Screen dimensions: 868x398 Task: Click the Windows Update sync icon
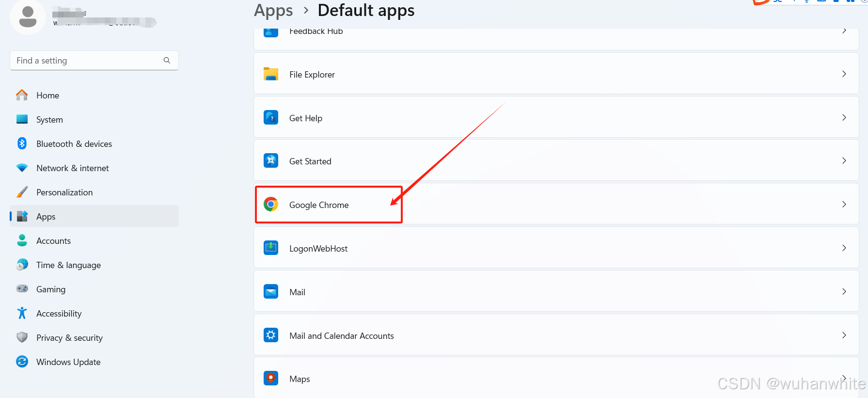[x=22, y=362]
